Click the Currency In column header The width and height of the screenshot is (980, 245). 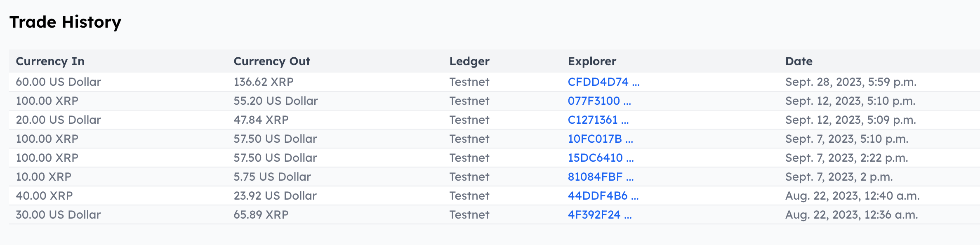50,61
